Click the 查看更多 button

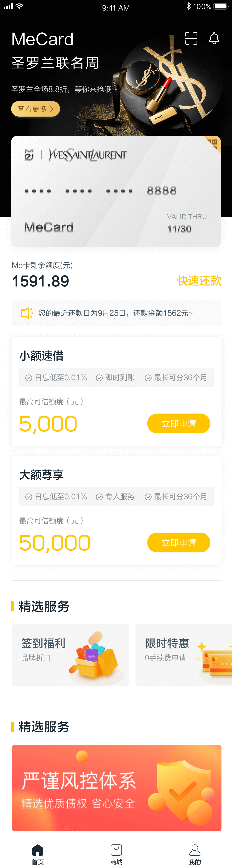click(36, 109)
